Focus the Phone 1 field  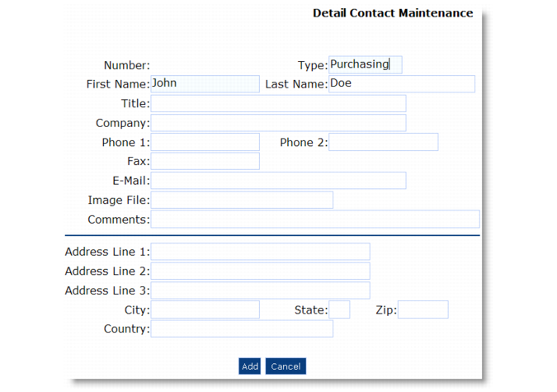(x=205, y=142)
